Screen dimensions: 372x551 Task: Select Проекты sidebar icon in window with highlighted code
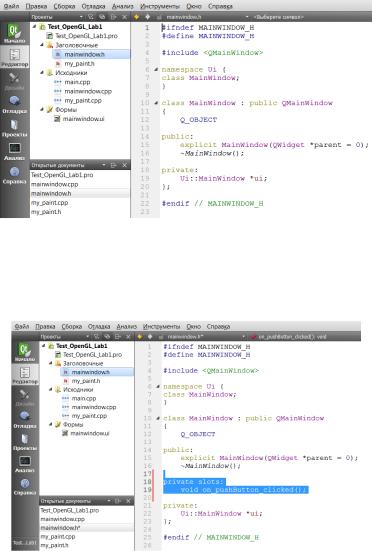click(25, 441)
